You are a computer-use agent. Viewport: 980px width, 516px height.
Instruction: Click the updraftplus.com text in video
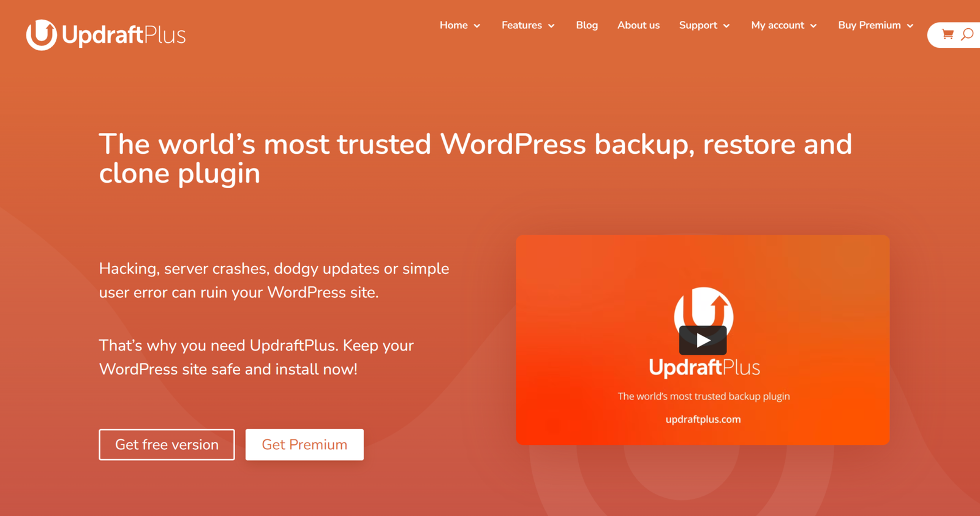703,419
